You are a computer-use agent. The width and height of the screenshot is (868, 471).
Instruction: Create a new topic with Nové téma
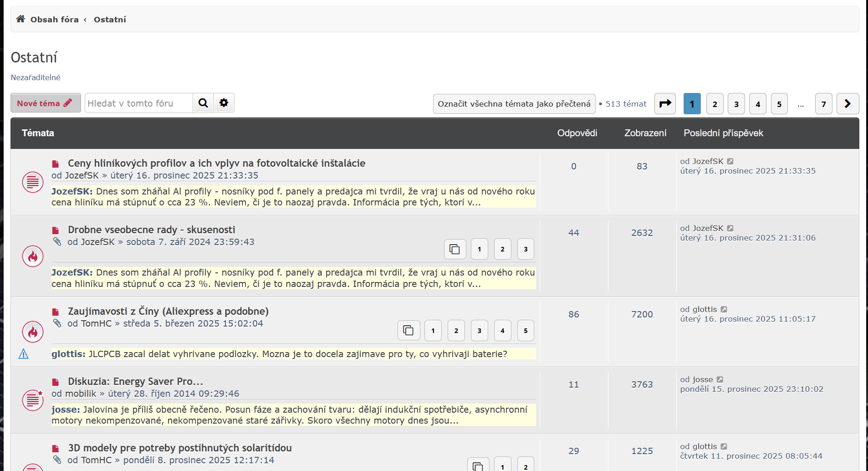pos(45,103)
